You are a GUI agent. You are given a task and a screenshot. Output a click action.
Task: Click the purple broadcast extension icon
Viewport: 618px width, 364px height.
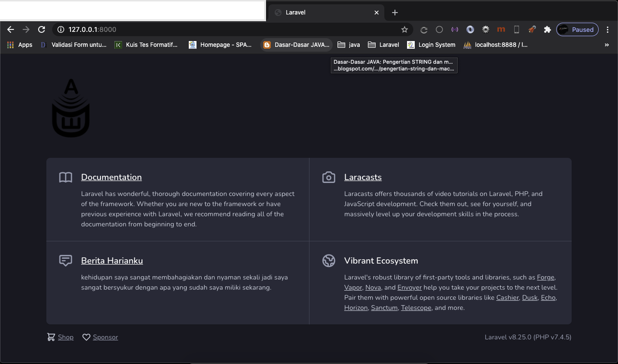(455, 29)
